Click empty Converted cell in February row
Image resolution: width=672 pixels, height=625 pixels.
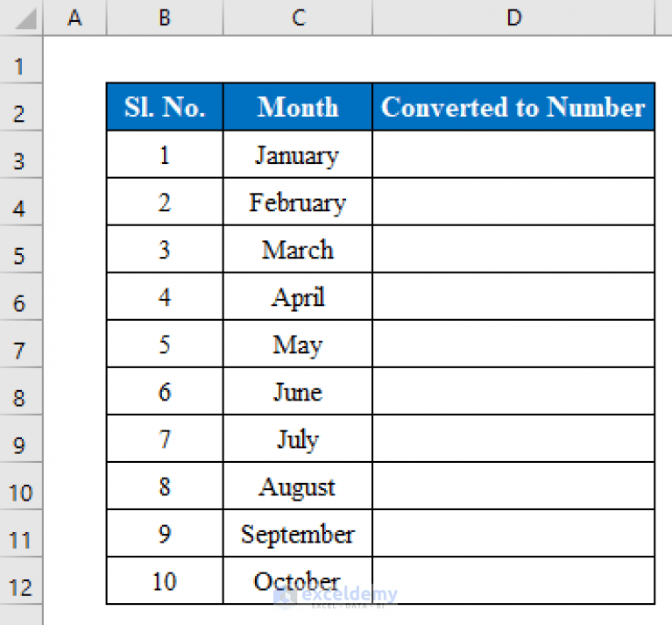point(513,202)
